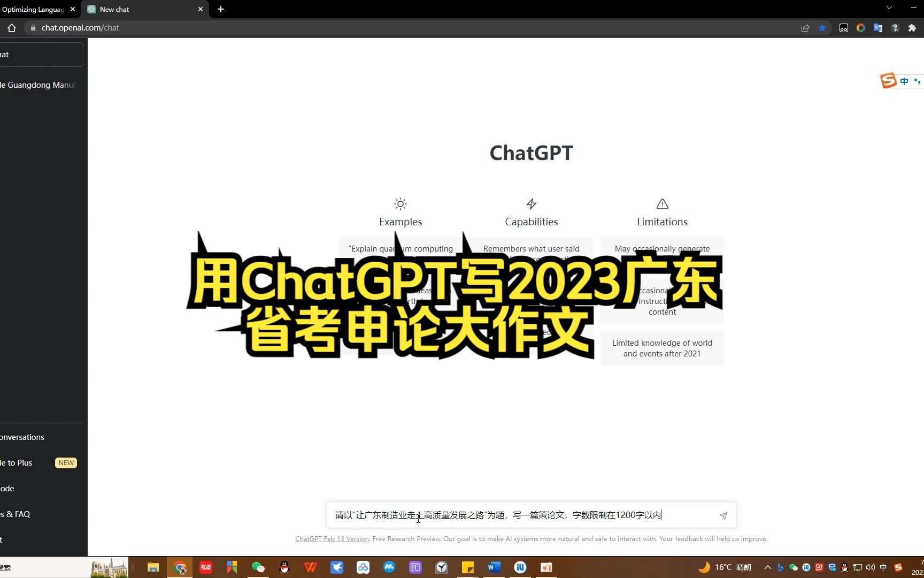Open QQ penguin app in taskbar

click(284, 567)
